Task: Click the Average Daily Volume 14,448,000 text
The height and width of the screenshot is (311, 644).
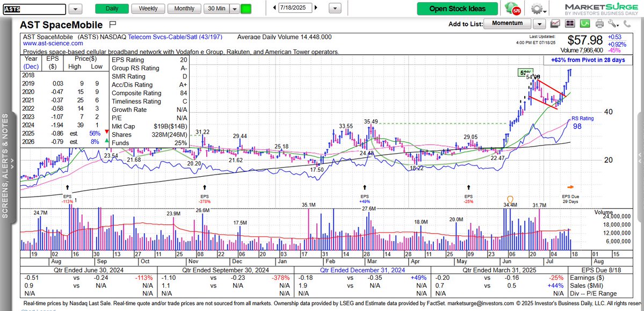Action: point(285,37)
